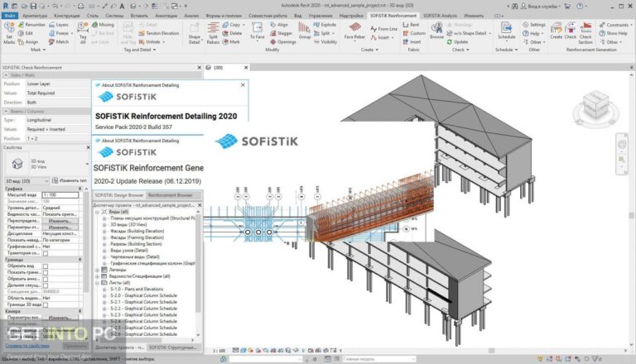Toggle the Траектория со... checkbox
Image resolution: width=636 pixels, height=364 pixels.
[46, 253]
